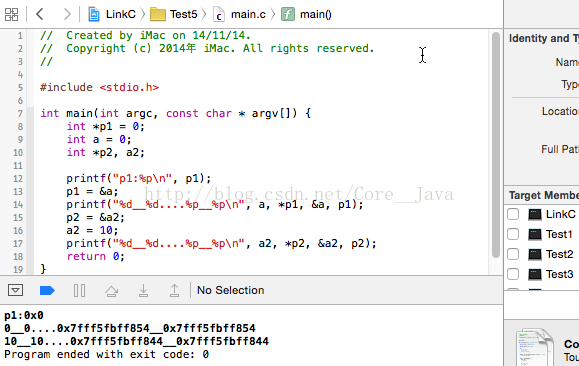Click the 'int main(int argc' line
Viewport: 579px width, 366px height.
[176, 113]
